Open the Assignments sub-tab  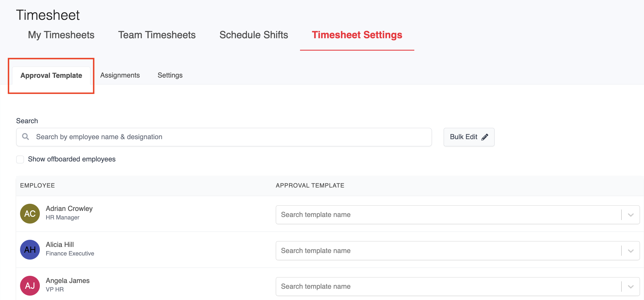(120, 75)
